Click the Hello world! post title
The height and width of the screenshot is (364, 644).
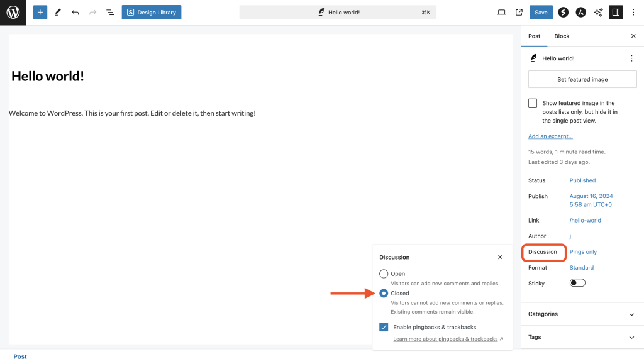pos(48,76)
